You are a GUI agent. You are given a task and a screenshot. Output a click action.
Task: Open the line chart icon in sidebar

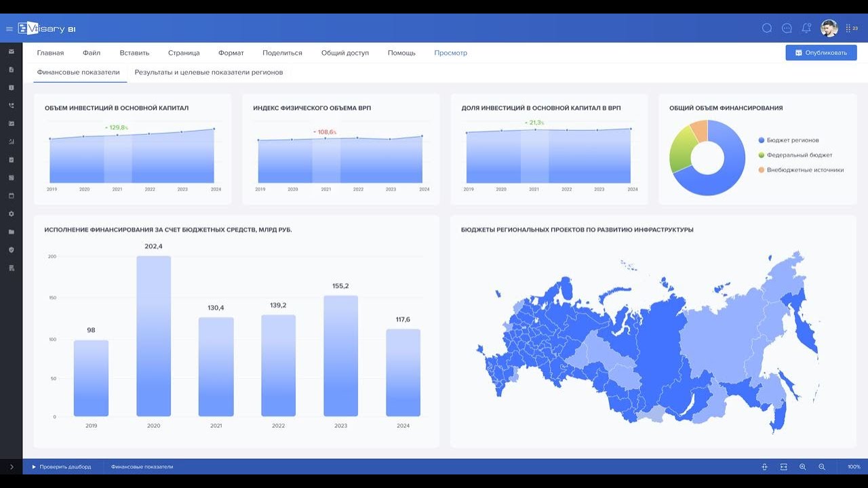pyautogui.click(x=12, y=124)
